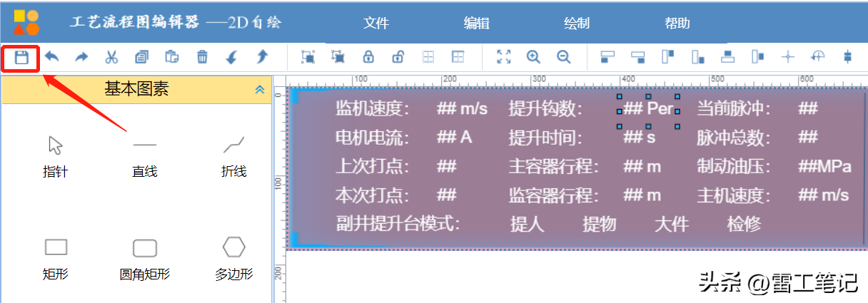
Task: Click the Redo arrow icon
Action: 81,57
